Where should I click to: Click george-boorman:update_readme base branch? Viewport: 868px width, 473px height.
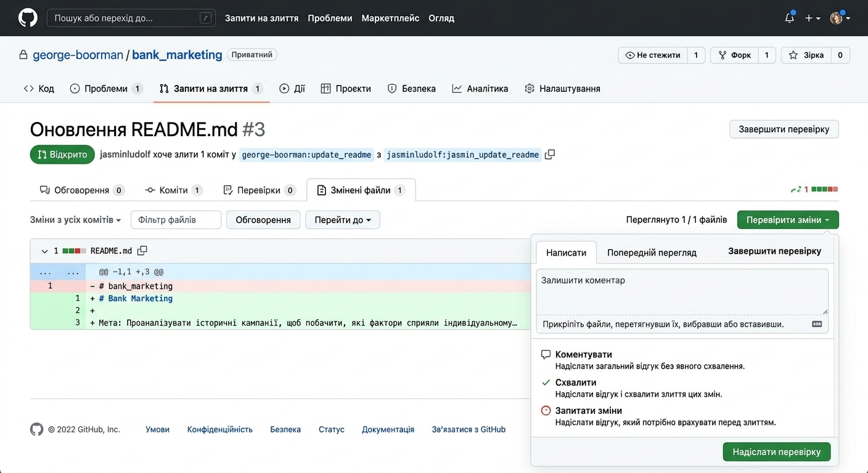(306, 155)
